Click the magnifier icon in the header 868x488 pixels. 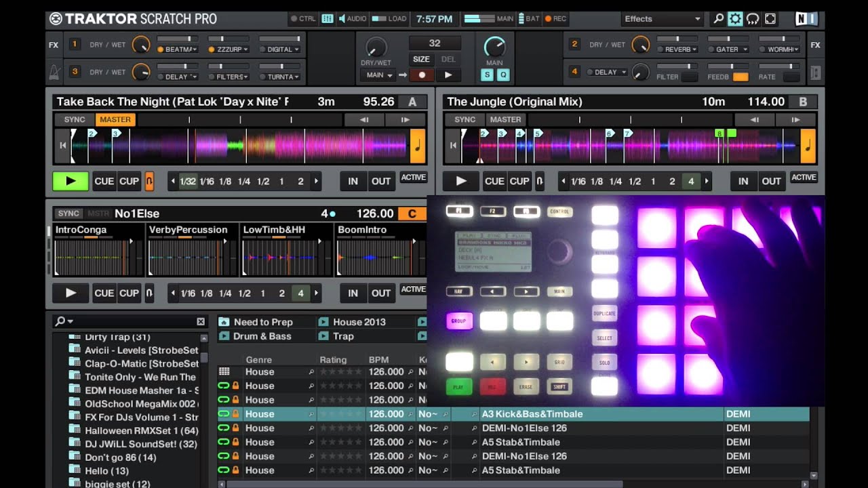tap(718, 19)
